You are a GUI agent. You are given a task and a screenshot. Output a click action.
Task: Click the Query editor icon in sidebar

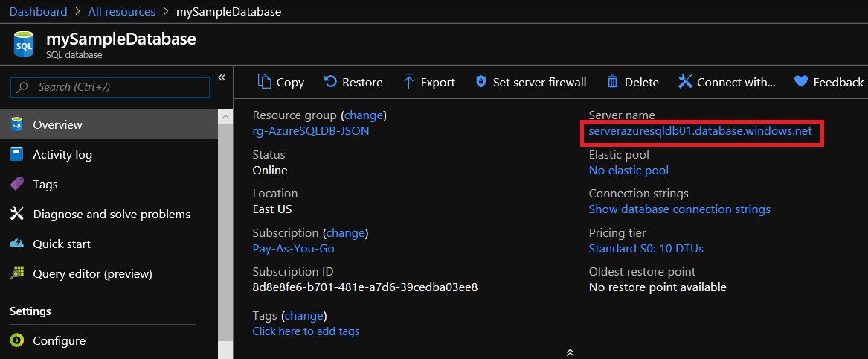[17, 273]
